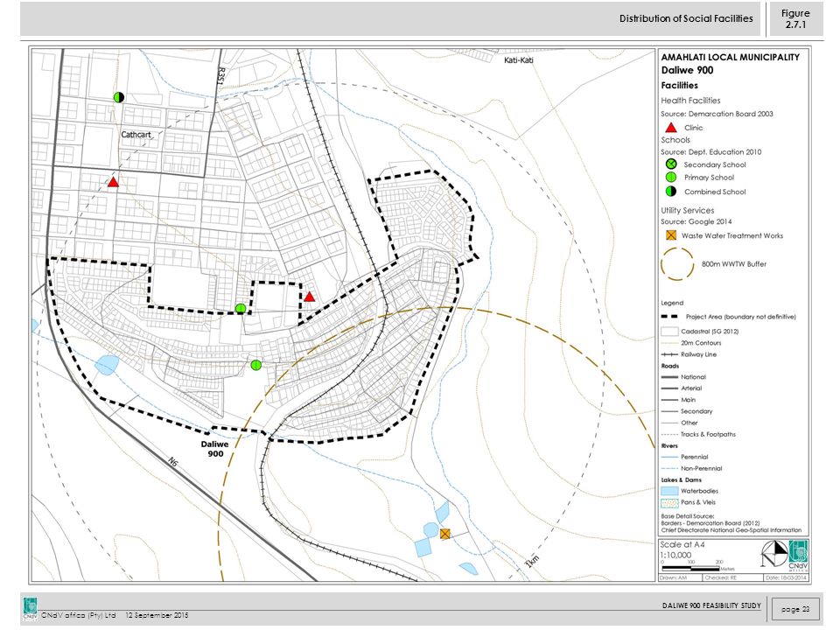
Task: Select the Primary School legend symbol
Action: (x=671, y=178)
